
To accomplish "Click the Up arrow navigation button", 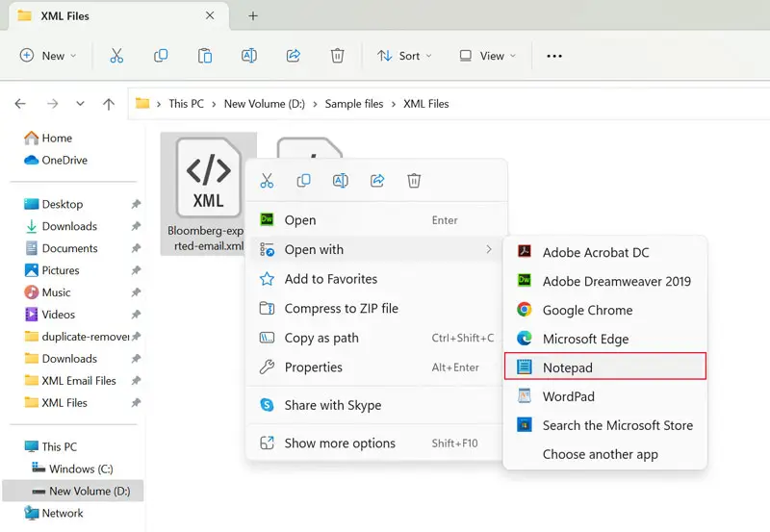I will [x=109, y=104].
